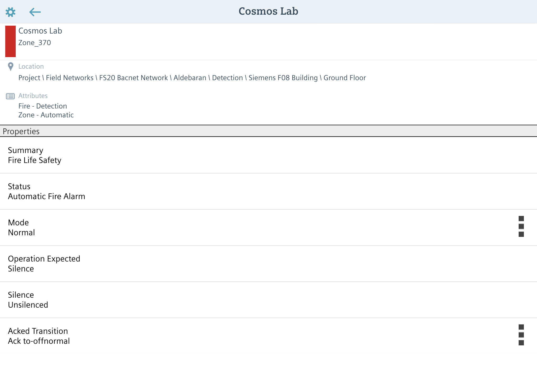The image size is (537, 392).
Task: Click the Zone_370 label
Action: coord(35,43)
